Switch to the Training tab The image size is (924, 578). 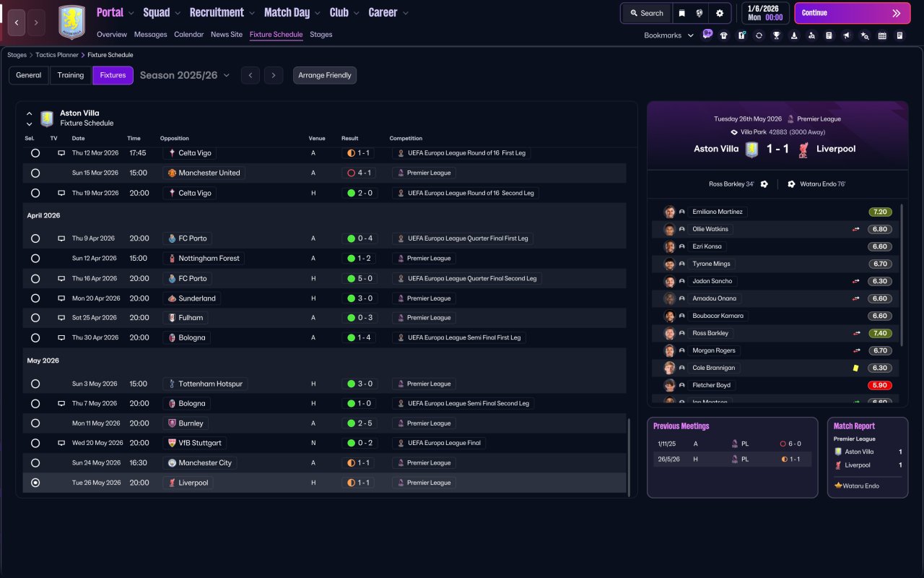(x=71, y=75)
